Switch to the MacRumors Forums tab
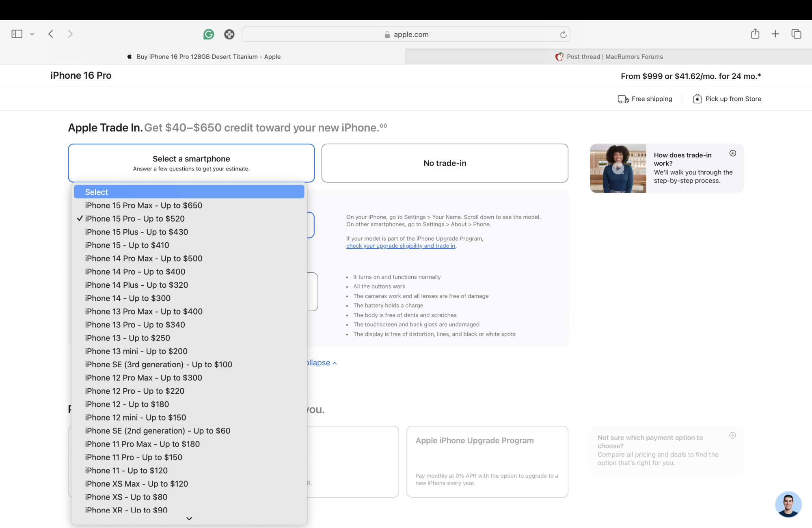Viewport: 812px width, 528px height. click(x=609, y=57)
